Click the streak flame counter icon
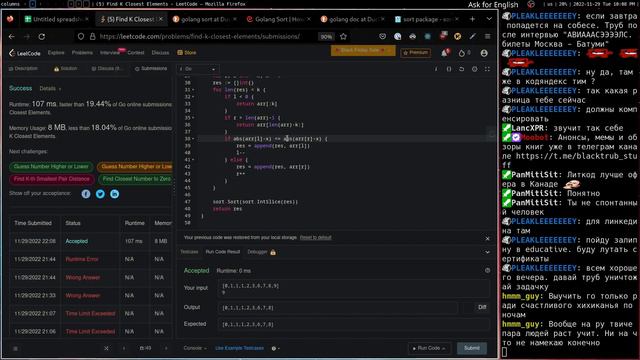The width and height of the screenshot is (640, 360). pyautogui.click(x=462, y=53)
